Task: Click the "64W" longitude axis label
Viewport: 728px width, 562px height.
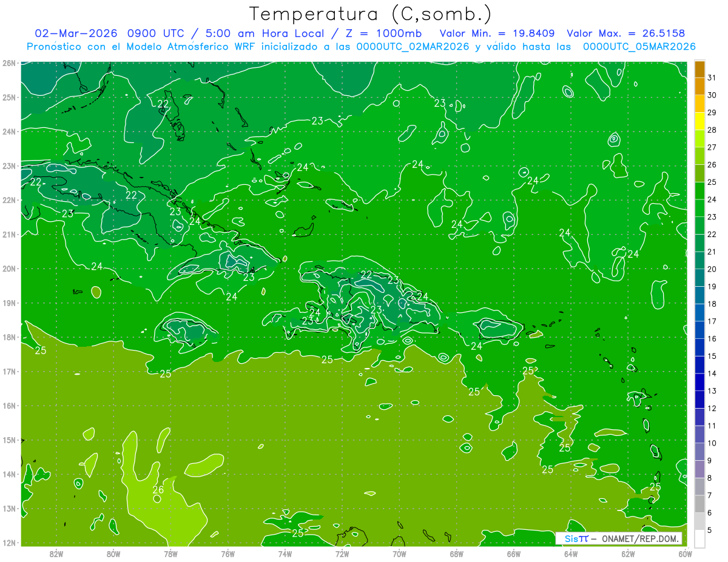Action: [571, 553]
